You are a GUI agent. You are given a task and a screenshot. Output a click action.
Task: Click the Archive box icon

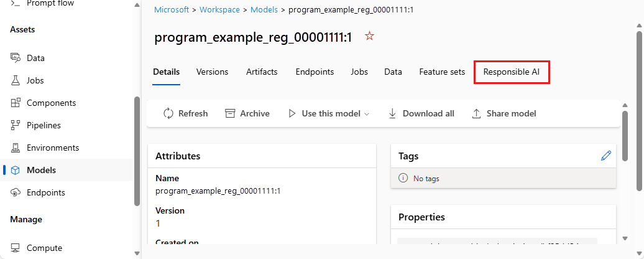pos(231,113)
